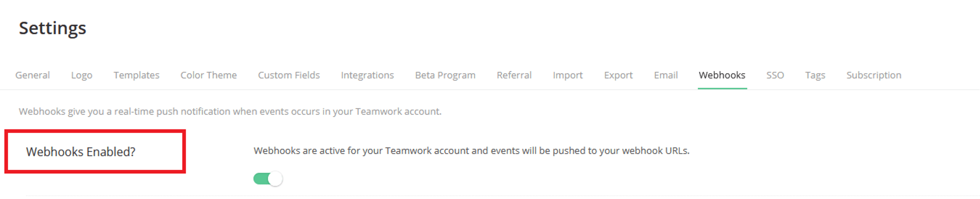Open the Color Theme tab
Viewport: 980px width, 199px height.
pyautogui.click(x=208, y=75)
